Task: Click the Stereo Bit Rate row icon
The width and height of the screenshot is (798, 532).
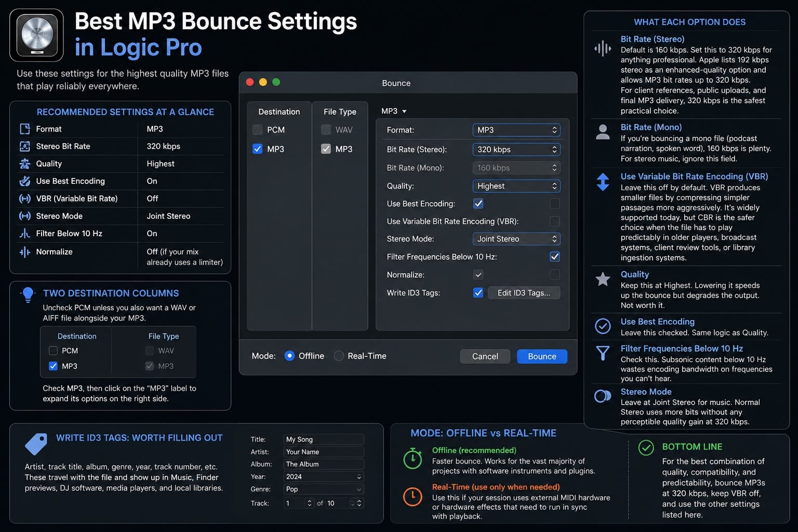Action: [24, 147]
